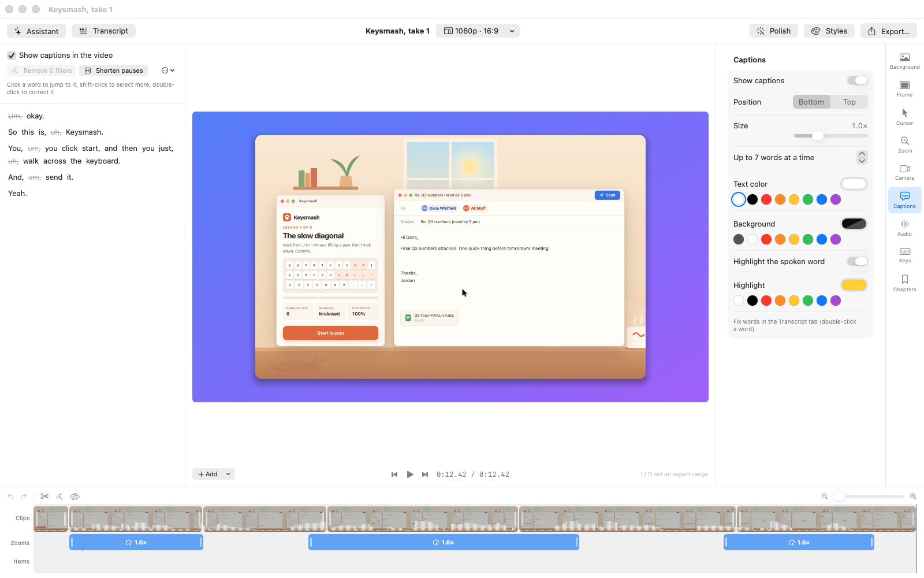The image size is (924, 578).
Task: Click the Export button
Action: pos(889,31)
